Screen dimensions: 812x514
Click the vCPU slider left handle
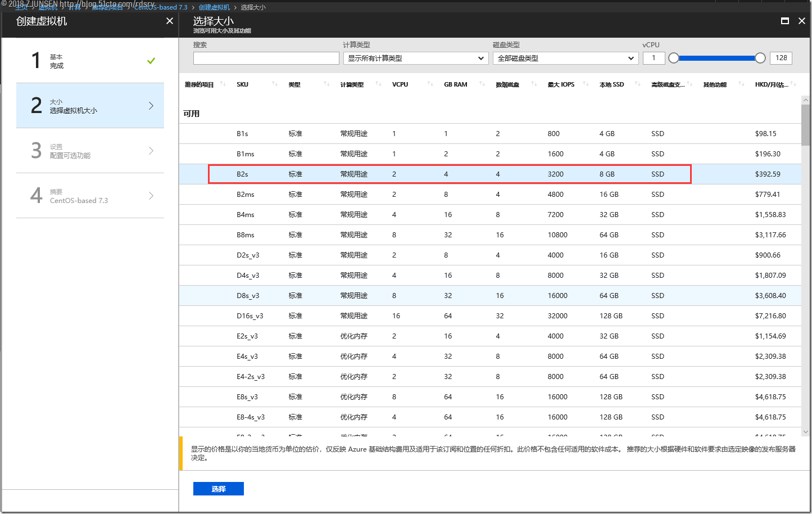(674, 58)
